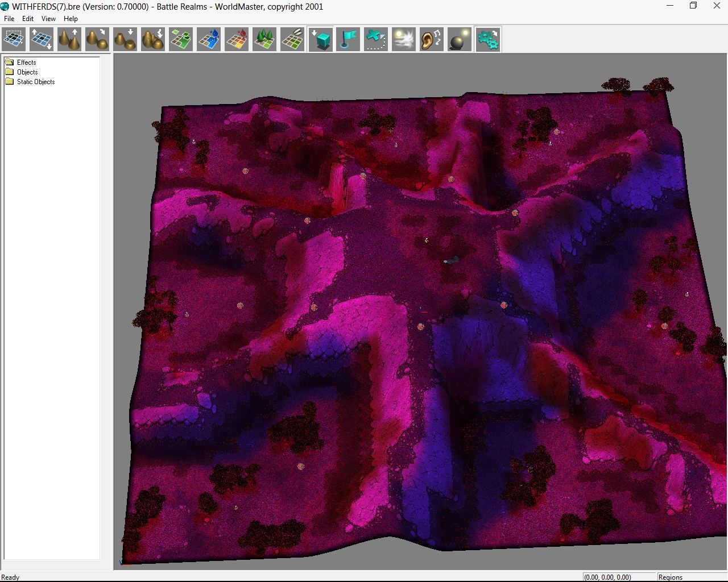The width and height of the screenshot is (728, 582).
Task: Open the View menu
Action: (48, 19)
